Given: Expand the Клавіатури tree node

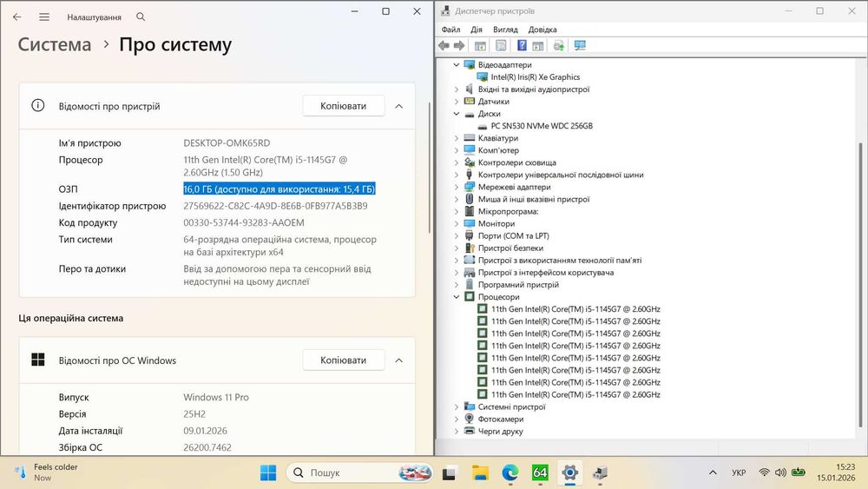Looking at the screenshot, I should point(457,138).
